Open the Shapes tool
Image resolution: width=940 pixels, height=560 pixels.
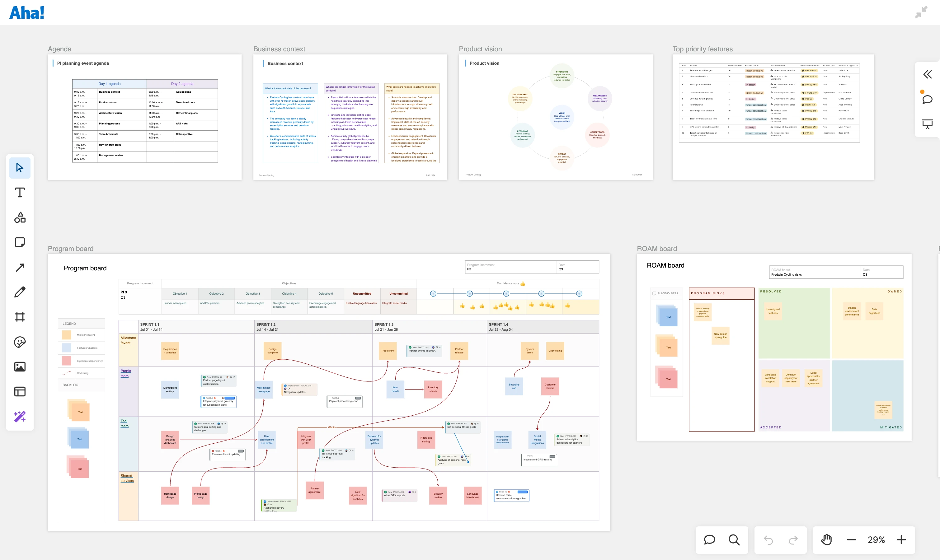[x=20, y=217]
